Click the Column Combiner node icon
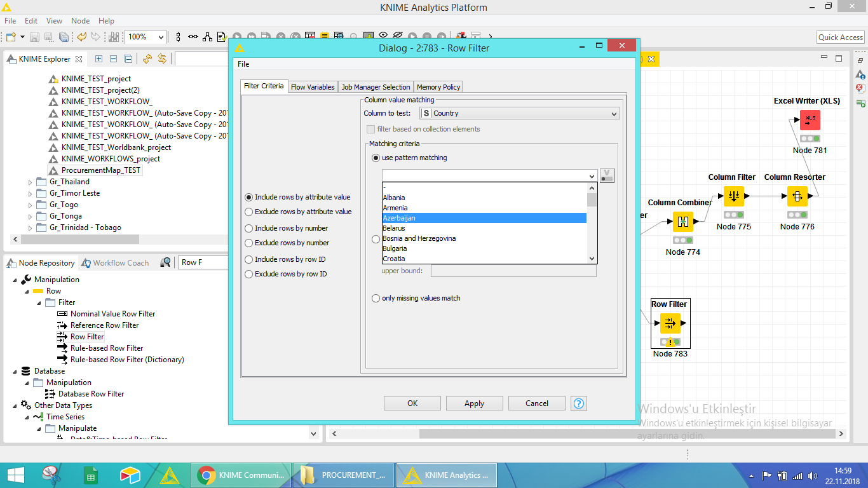Viewport: 868px width, 488px height. 683,222
